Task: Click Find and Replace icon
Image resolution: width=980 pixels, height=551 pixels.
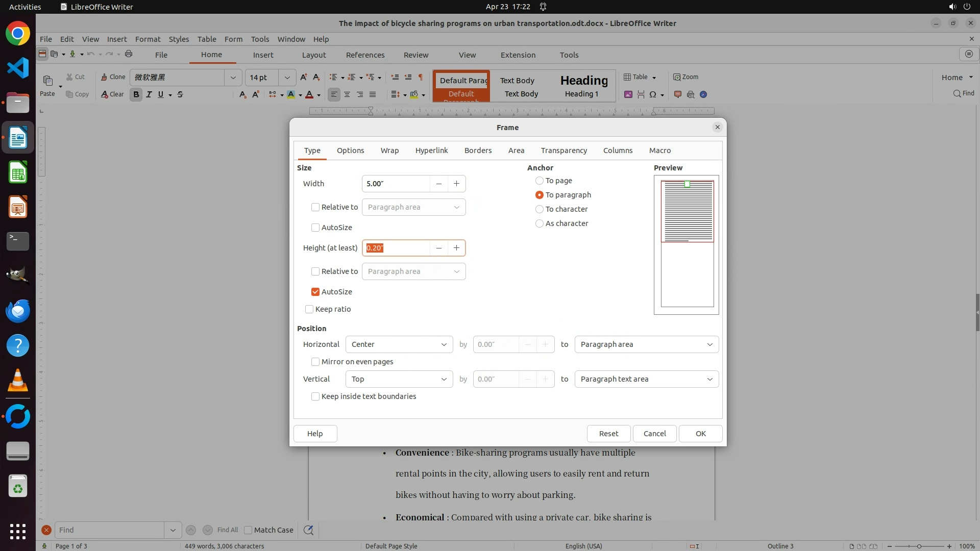Action: click(x=308, y=530)
